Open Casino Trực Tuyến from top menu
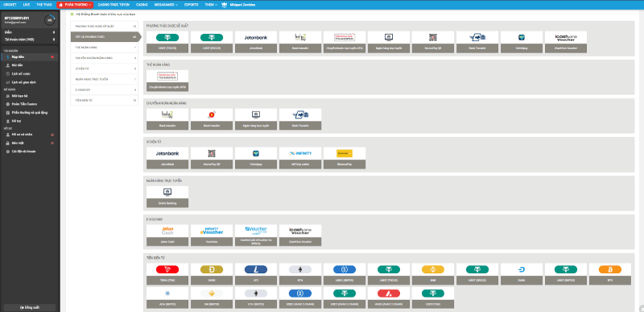This screenshot has width=644, height=312. click(114, 5)
